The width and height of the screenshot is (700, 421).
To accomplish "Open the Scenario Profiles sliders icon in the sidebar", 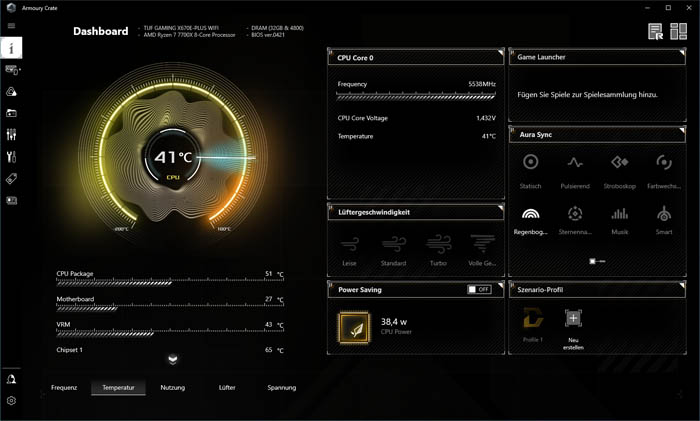I will pos(11,134).
